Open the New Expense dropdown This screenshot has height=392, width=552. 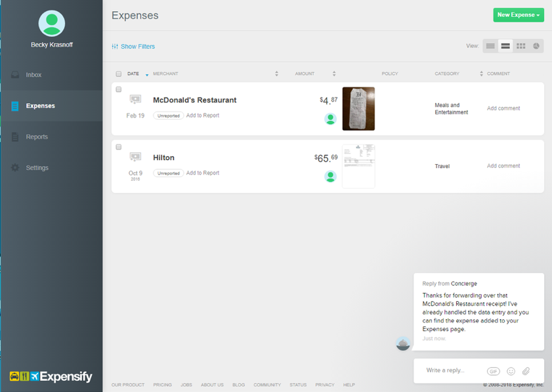(519, 15)
